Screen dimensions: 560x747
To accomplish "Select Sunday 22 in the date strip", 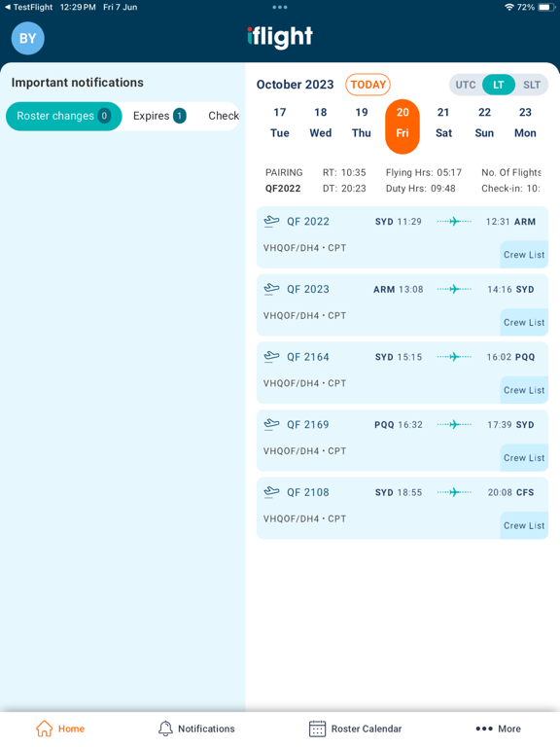I will tap(484, 123).
